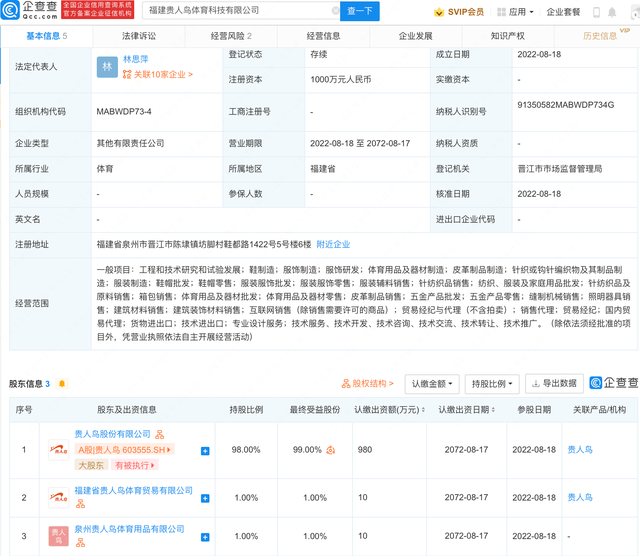Open the notification bell in the header
Viewport: 640px width, 556px height.
click(612, 12)
